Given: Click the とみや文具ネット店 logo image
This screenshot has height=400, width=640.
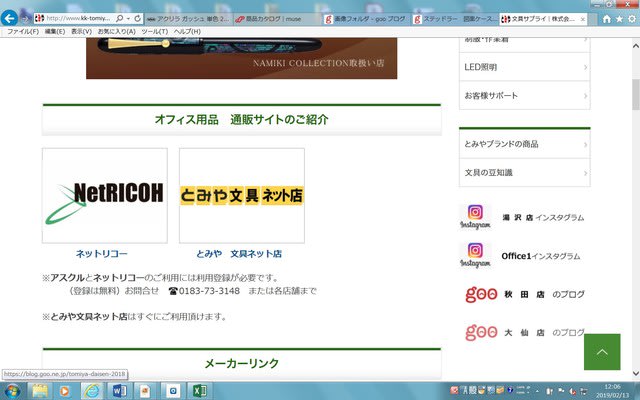Looking at the screenshot, I should (x=242, y=196).
